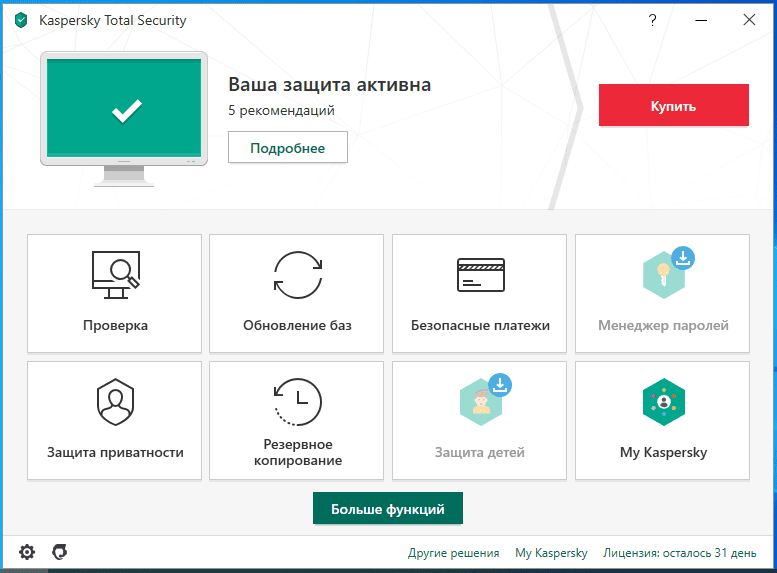This screenshot has height=573, width=777.
Task: Click the Подробнее details button
Action: click(x=288, y=147)
